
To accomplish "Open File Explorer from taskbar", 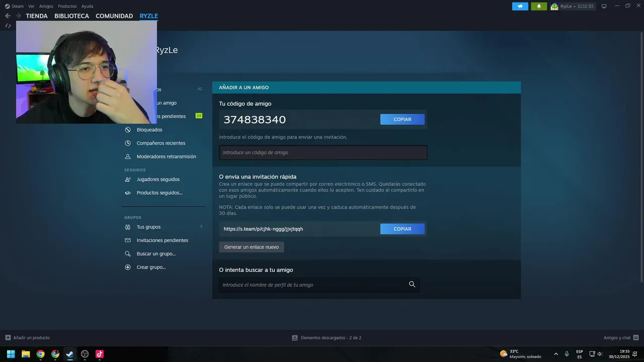I will pos(26,354).
